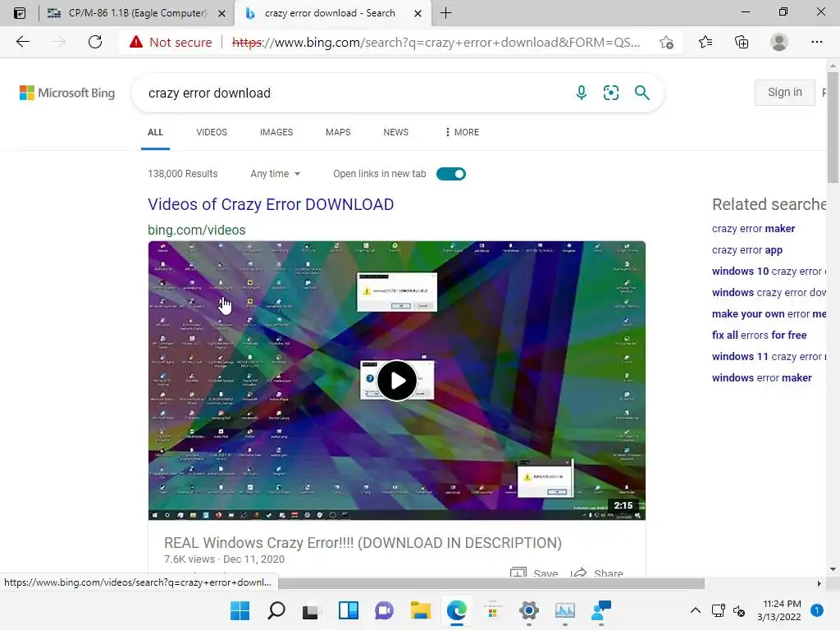Open the tab actions menu icon
Image resolution: width=840 pixels, height=630 pixels.
pos(20,13)
